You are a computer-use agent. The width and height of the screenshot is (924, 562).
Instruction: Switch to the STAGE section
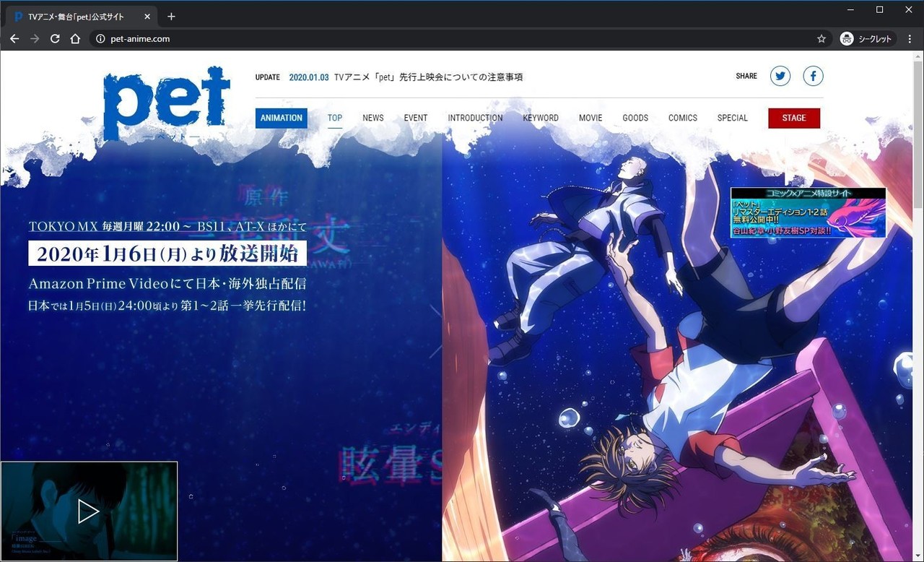pos(794,118)
